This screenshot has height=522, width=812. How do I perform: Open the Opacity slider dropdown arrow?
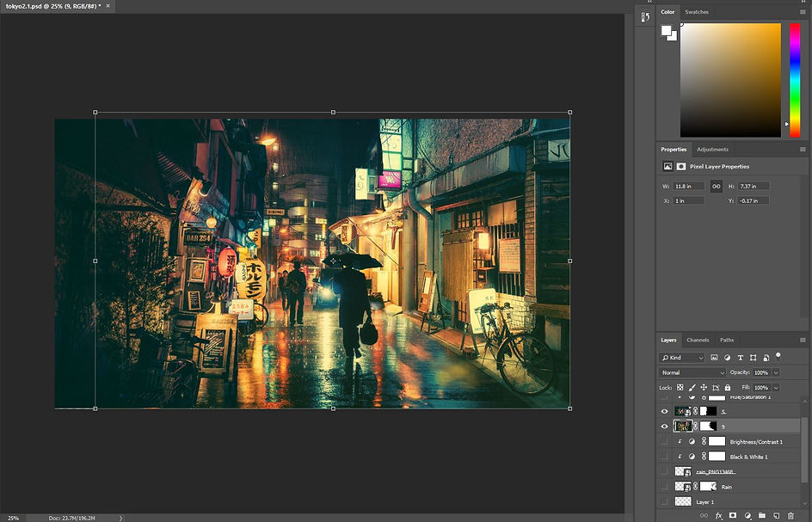point(776,372)
